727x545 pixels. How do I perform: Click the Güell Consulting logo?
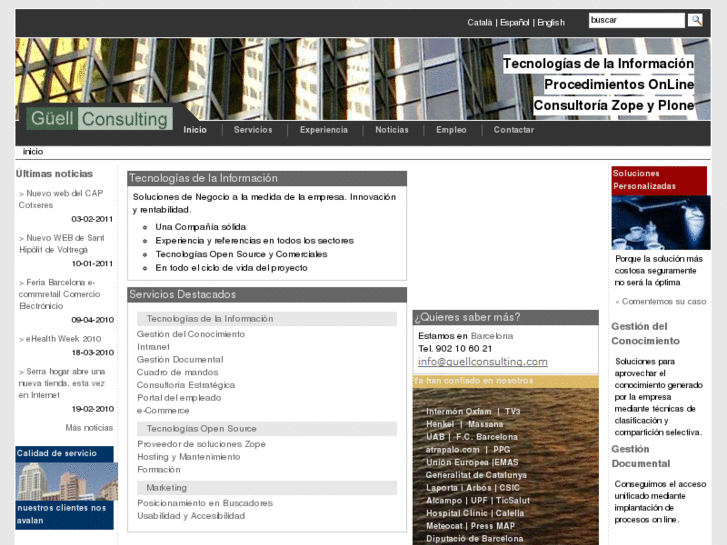pos(99,119)
